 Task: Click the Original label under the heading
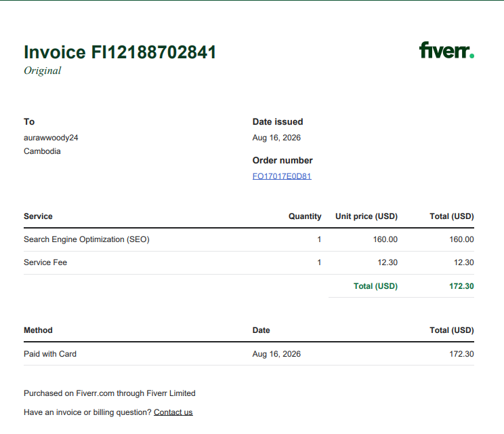pyautogui.click(x=43, y=71)
